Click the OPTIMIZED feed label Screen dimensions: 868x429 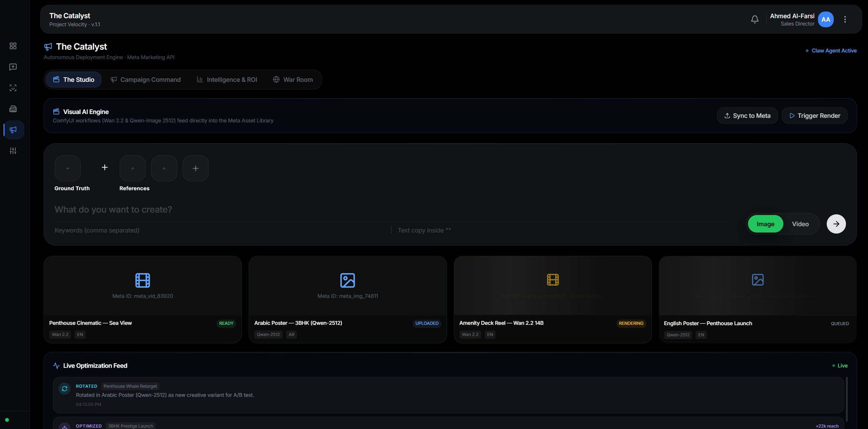[89, 426]
